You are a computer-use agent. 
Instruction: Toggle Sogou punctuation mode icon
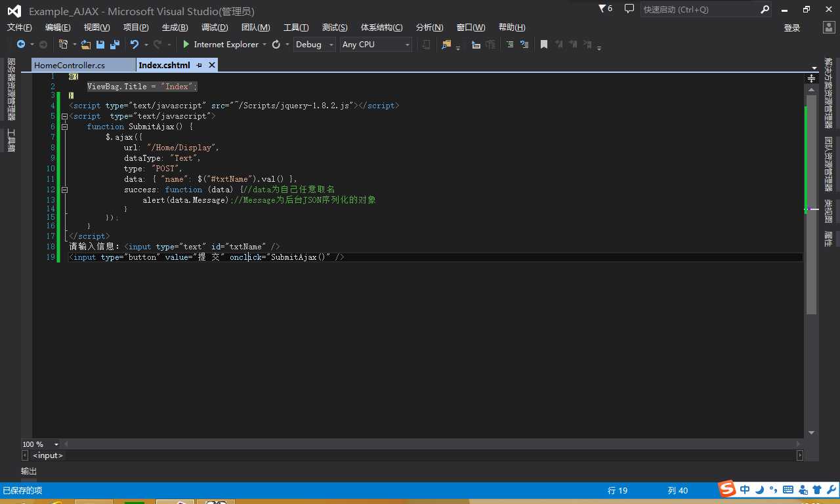(x=773, y=490)
